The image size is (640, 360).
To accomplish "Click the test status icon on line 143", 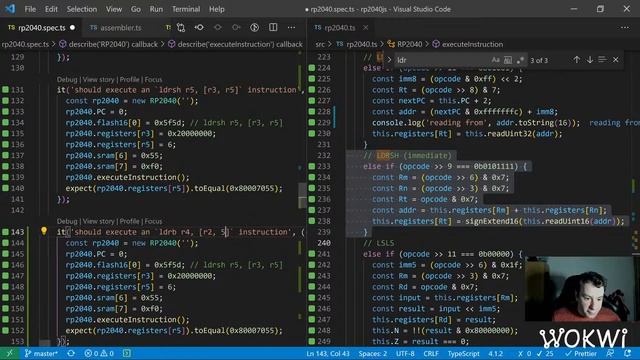I will click(5, 232).
